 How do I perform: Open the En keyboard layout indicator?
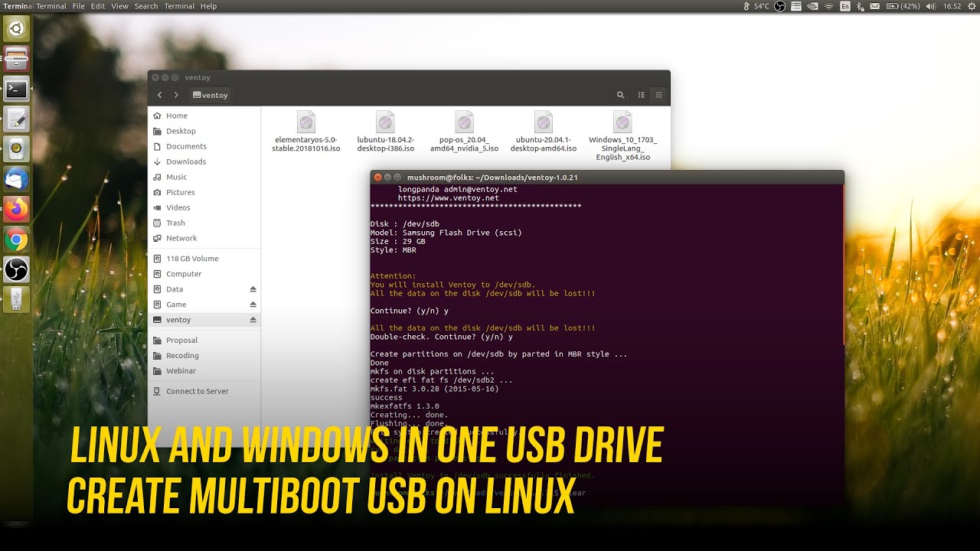point(845,6)
